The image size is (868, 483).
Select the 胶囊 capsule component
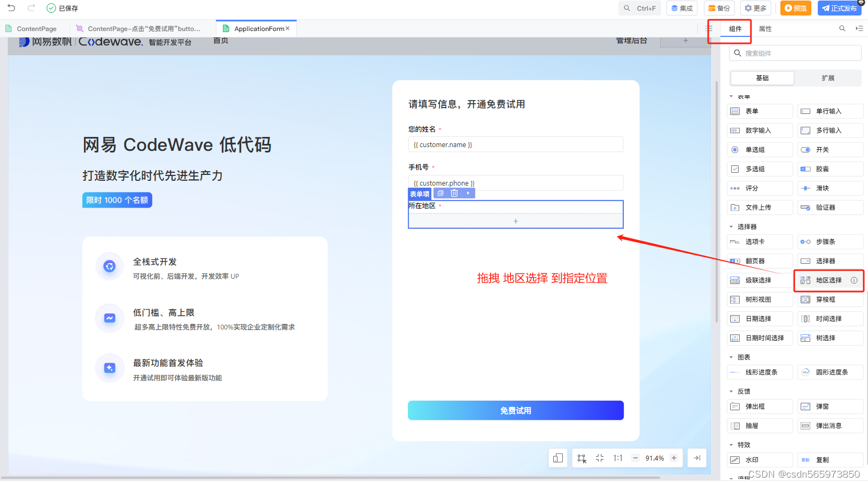tap(831, 169)
